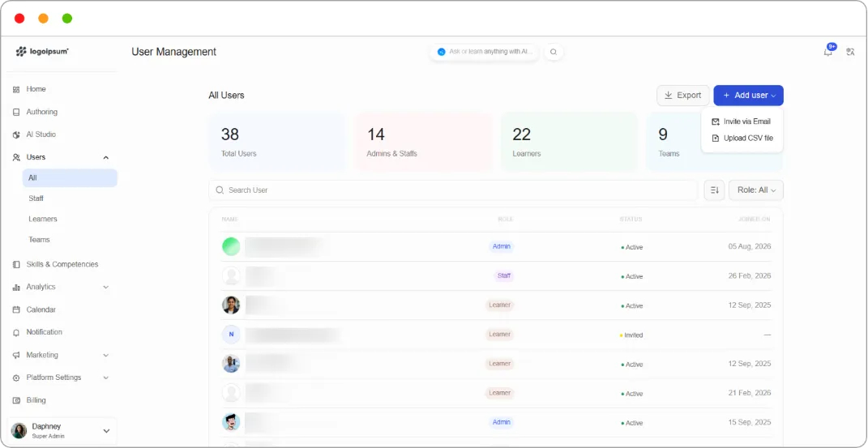
Task: Click the download icon on Export
Action: [x=668, y=95]
